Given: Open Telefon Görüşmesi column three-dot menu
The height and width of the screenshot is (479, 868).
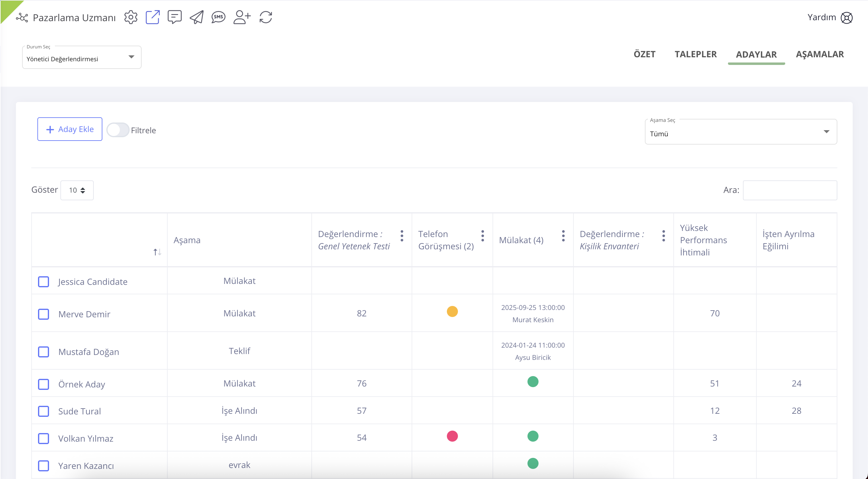Looking at the screenshot, I should pos(482,236).
